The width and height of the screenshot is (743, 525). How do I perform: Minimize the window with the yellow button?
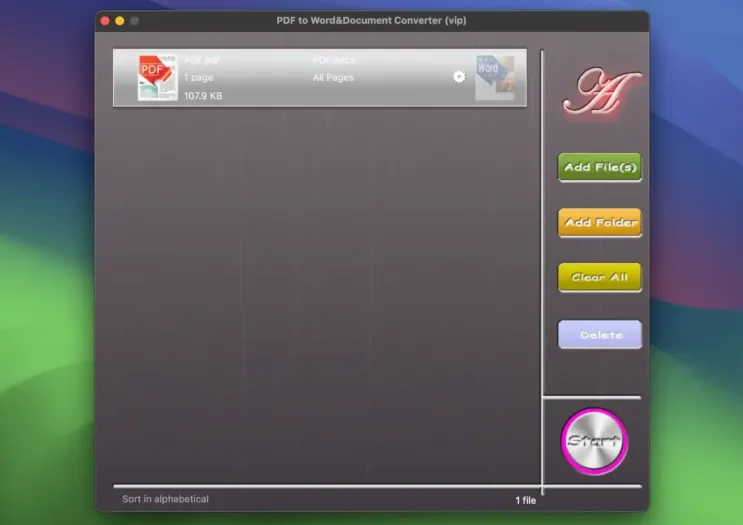pyautogui.click(x=120, y=21)
